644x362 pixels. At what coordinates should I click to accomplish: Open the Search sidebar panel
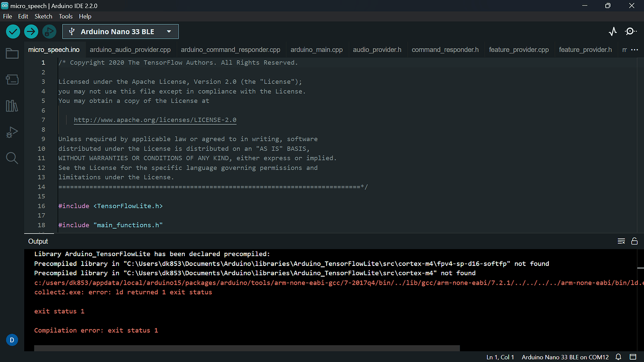(12, 158)
